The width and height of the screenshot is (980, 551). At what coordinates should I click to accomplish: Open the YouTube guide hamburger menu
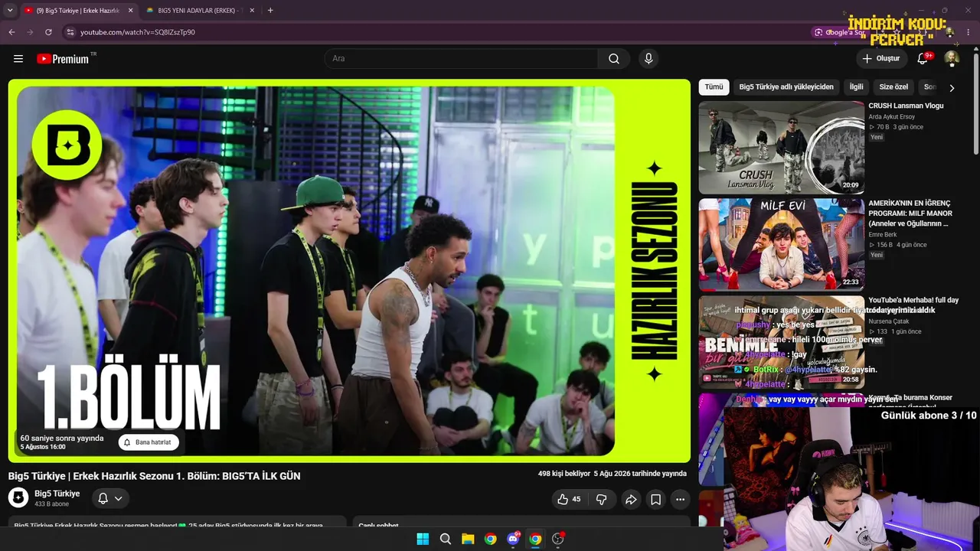18,59
